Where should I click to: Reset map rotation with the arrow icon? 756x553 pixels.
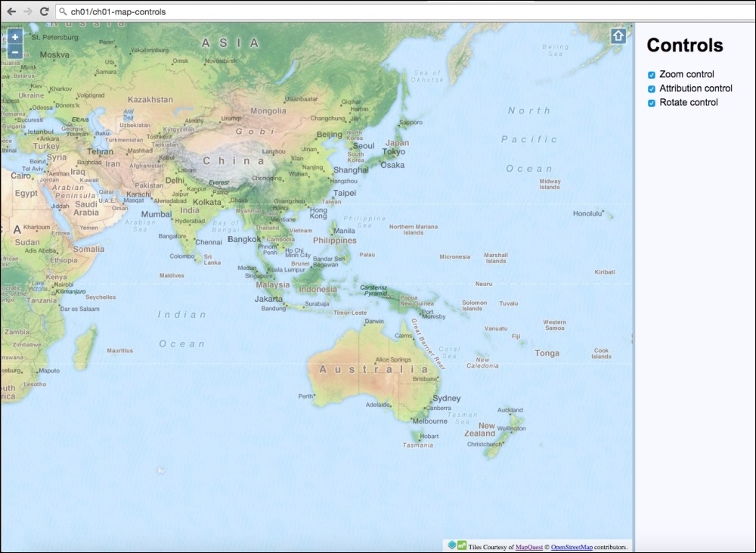[617, 35]
